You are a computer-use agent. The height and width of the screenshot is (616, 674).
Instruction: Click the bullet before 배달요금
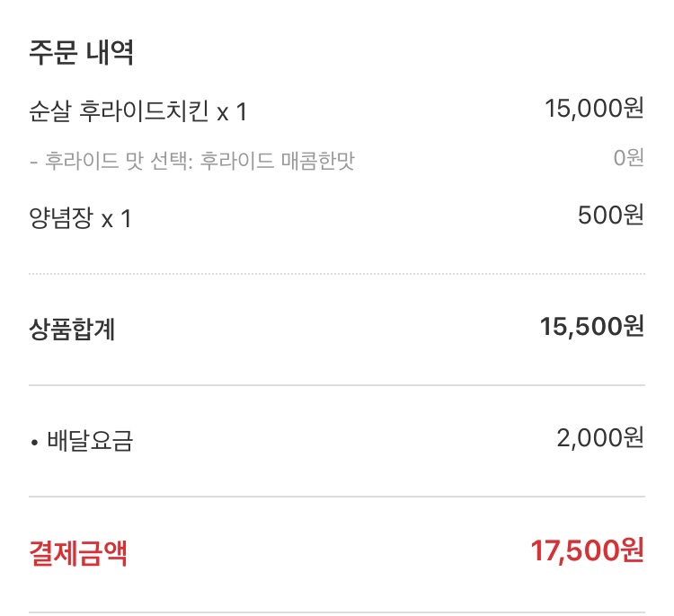coord(34,443)
